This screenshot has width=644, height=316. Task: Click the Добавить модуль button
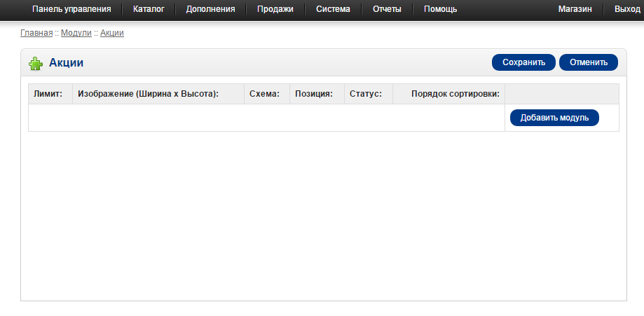[554, 117]
